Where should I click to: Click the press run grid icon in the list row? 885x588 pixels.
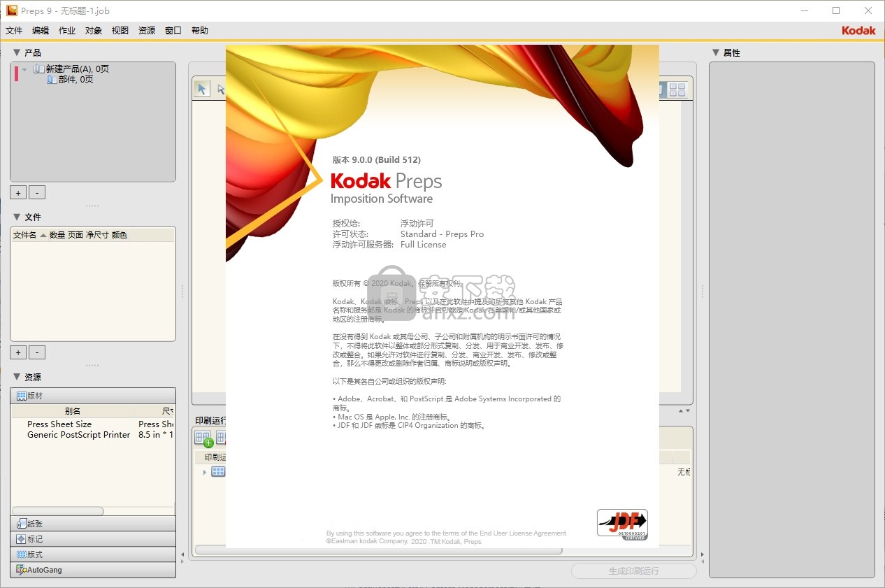[x=218, y=472]
